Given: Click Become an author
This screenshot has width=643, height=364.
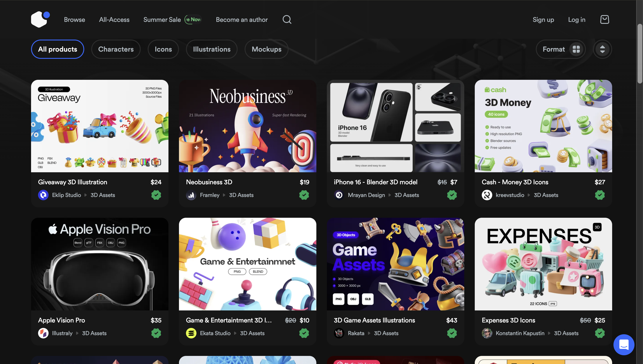Looking at the screenshot, I should pos(242,20).
